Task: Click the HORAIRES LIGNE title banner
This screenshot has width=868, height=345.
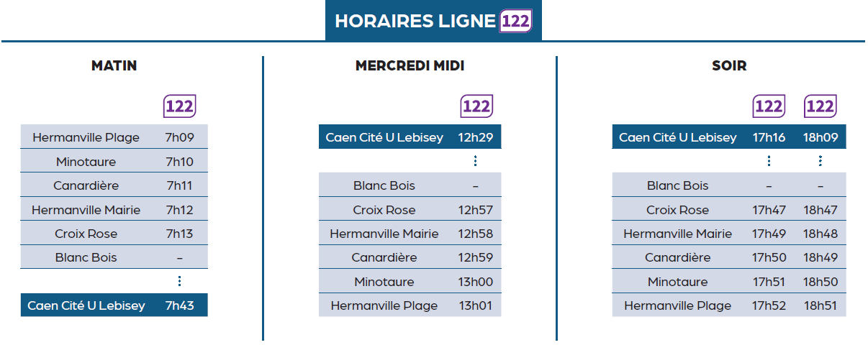Action: click(x=433, y=21)
